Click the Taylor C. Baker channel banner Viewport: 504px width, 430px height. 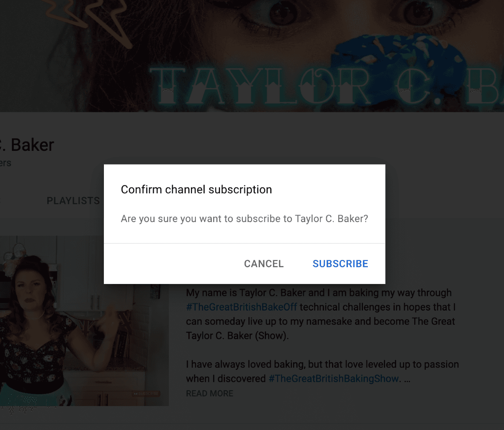click(x=252, y=56)
